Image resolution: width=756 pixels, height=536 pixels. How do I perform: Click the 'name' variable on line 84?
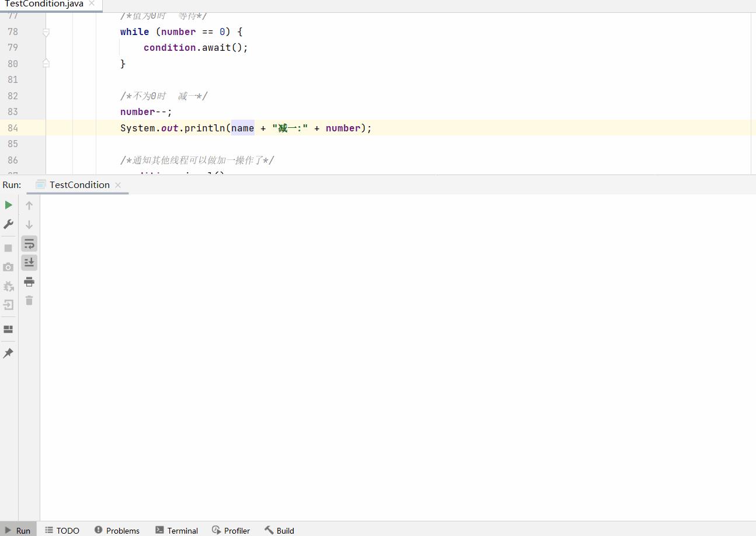click(x=243, y=128)
